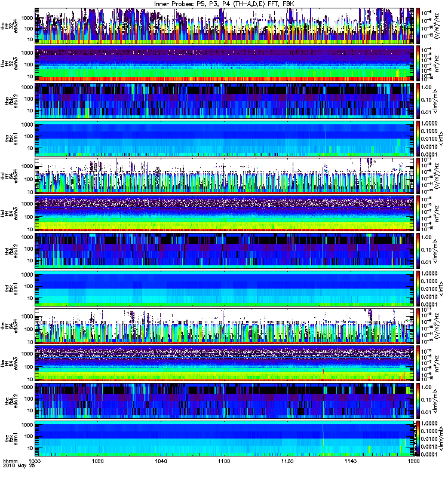Select the the fbk scm1 filterbank panel

coord(225,439)
